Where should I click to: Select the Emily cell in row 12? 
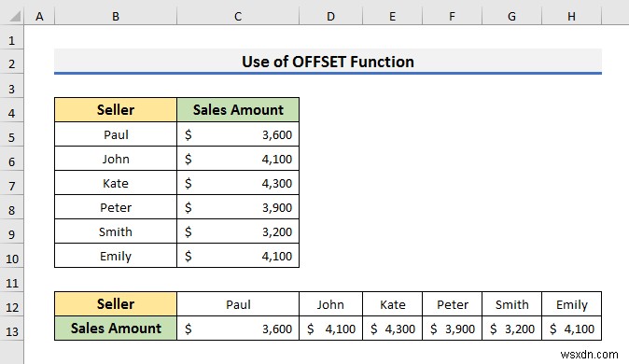click(x=572, y=304)
